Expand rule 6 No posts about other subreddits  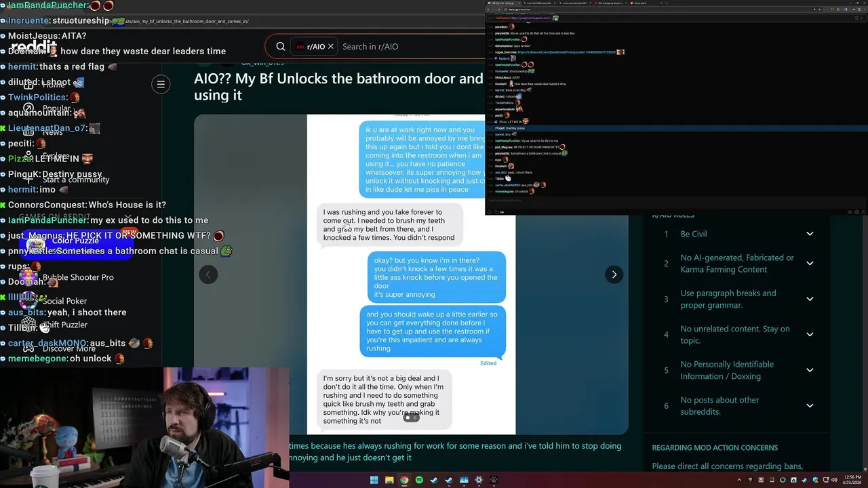[810, 405]
